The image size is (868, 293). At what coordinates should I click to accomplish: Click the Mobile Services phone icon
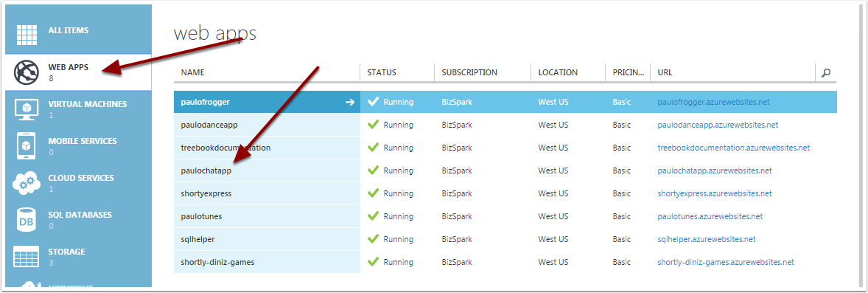point(26,146)
